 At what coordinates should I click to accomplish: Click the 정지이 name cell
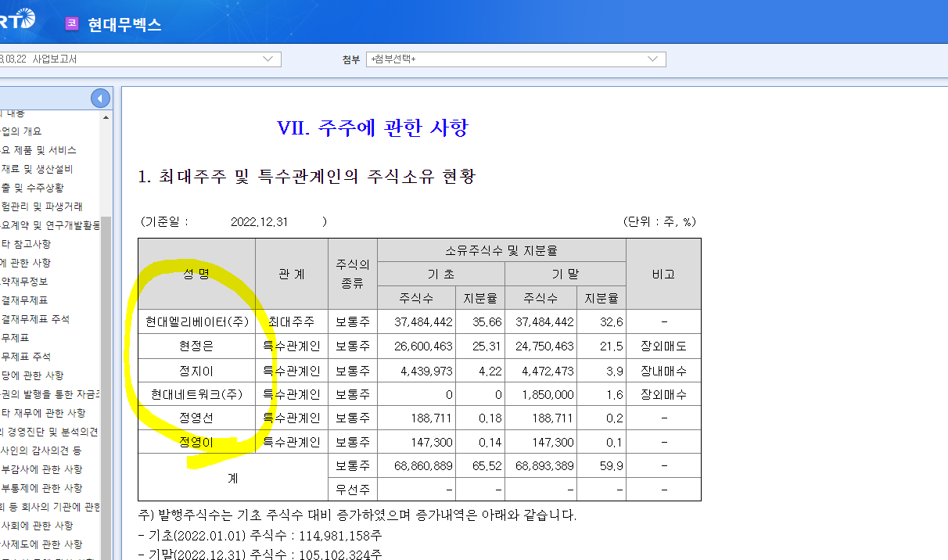pyautogui.click(x=196, y=371)
